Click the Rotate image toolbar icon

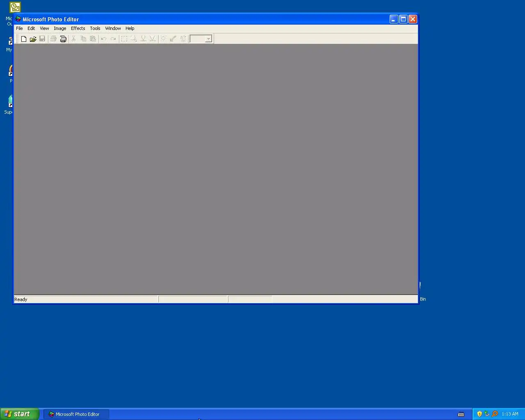click(183, 39)
